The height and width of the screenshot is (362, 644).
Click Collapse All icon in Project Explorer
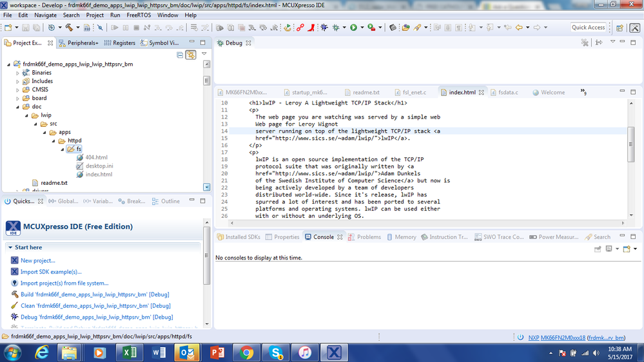(180, 55)
